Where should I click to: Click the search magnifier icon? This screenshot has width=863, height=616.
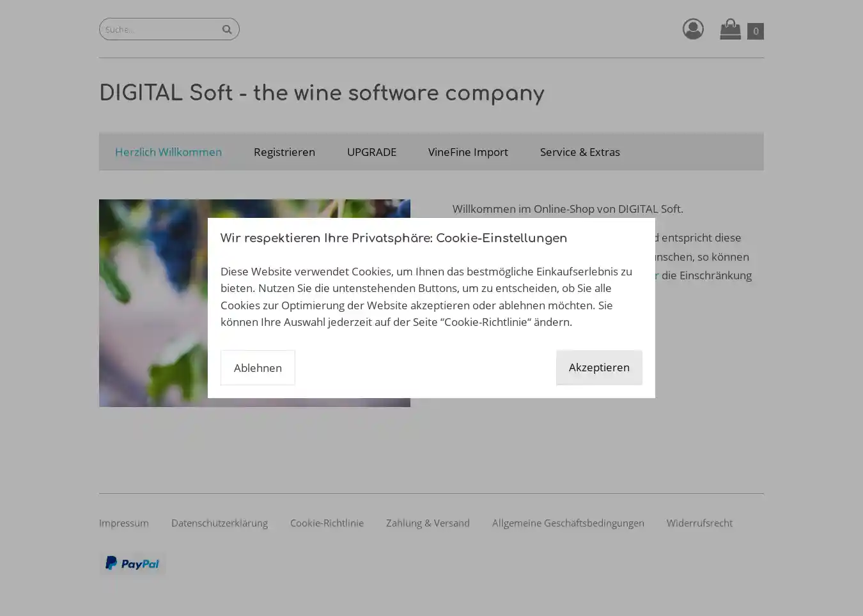tap(226, 29)
